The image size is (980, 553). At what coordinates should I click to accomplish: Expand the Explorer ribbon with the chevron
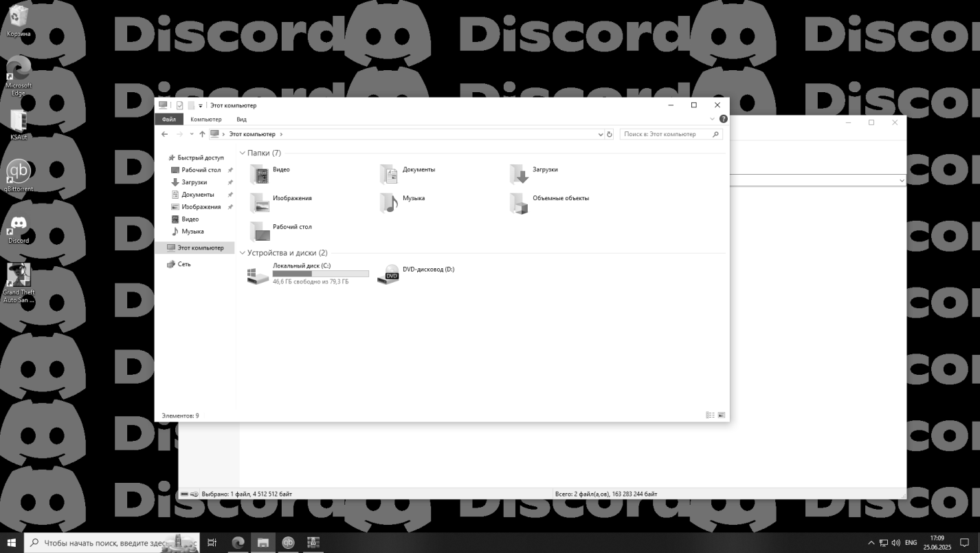712,119
